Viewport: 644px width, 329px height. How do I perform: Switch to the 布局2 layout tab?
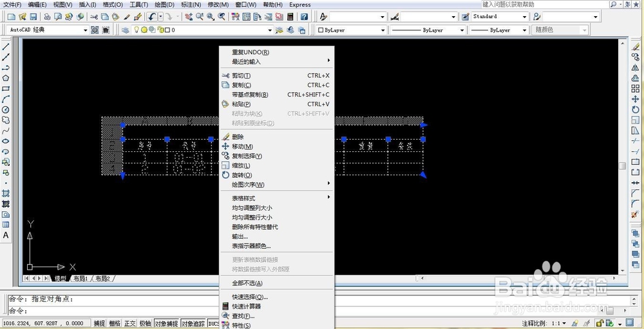(102, 279)
